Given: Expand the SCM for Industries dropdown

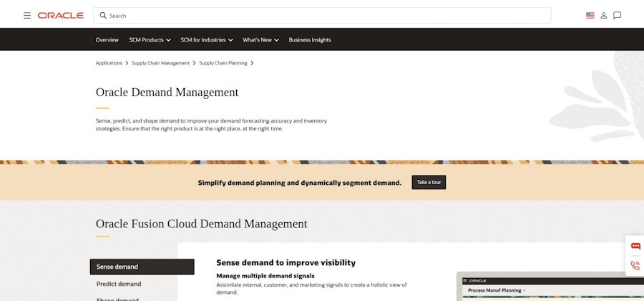Looking at the screenshot, I should [x=207, y=40].
